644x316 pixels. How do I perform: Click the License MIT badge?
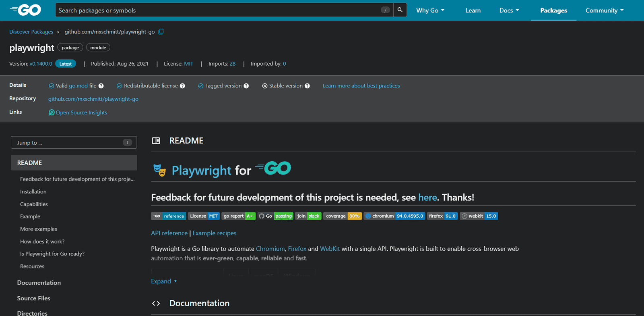point(204,216)
